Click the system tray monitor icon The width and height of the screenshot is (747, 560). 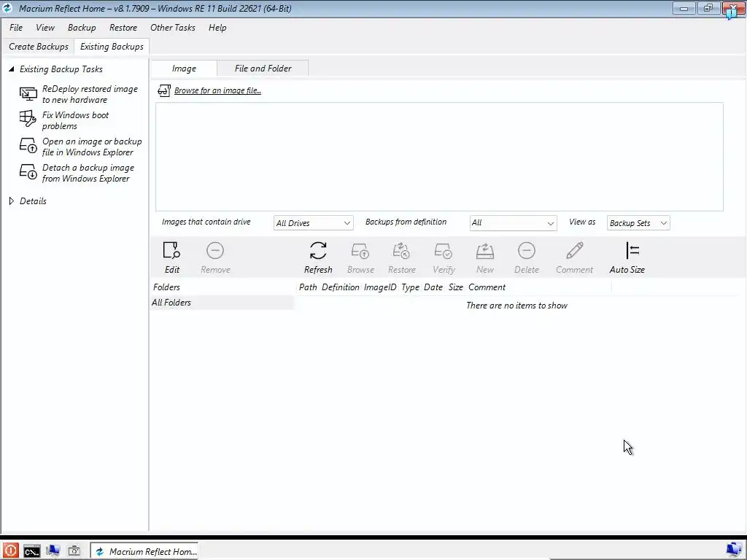pos(734,550)
